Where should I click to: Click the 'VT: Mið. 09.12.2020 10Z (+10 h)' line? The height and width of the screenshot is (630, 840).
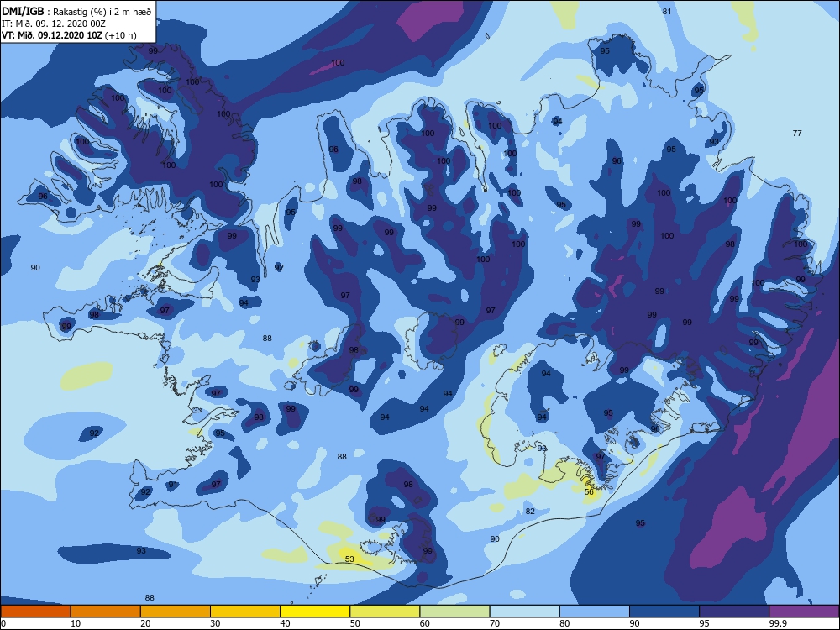(x=69, y=35)
